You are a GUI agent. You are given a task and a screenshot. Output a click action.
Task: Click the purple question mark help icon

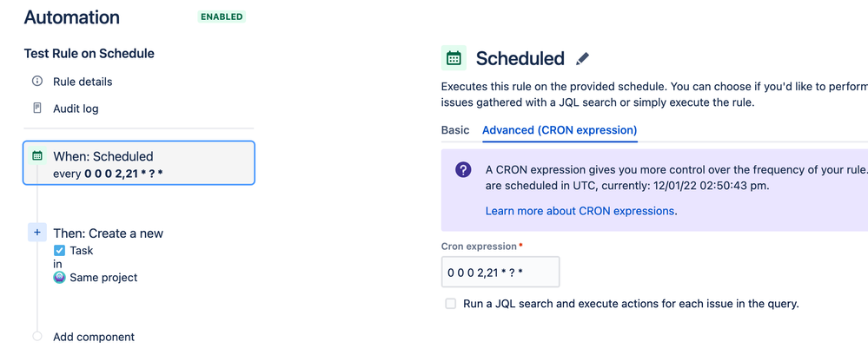click(463, 169)
